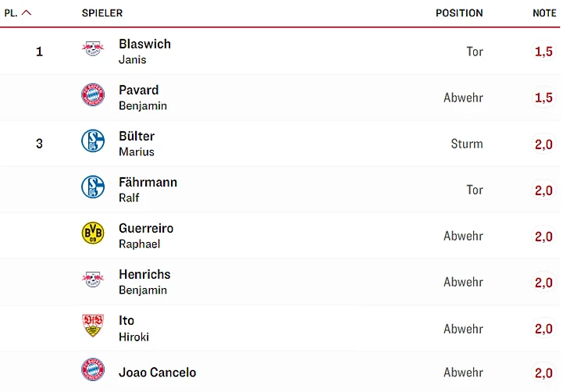Open Joao Cancelo player page
This screenshot has height=392, width=570.
click(x=157, y=372)
